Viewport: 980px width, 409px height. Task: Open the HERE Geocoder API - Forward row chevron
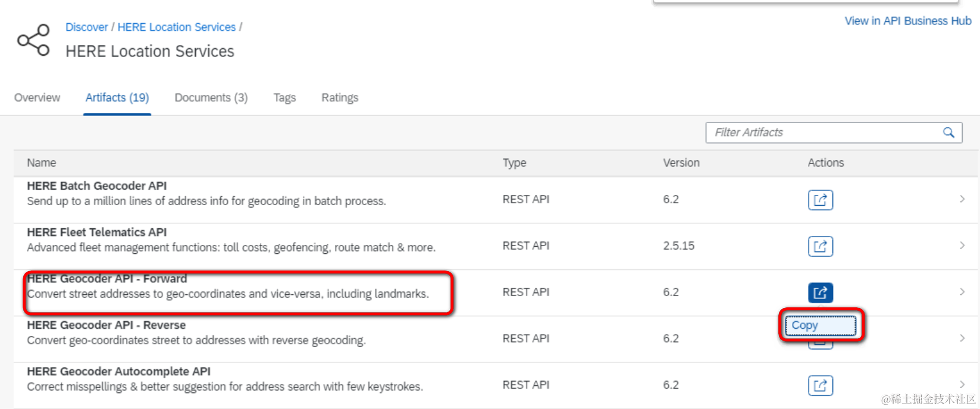click(x=962, y=292)
